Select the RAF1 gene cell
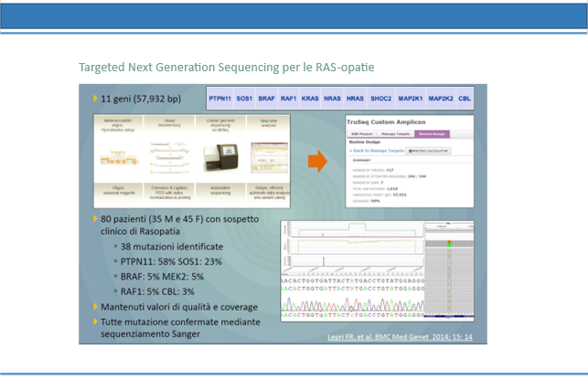Image resolution: width=588 pixels, height=391 pixels. coord(288,99)
